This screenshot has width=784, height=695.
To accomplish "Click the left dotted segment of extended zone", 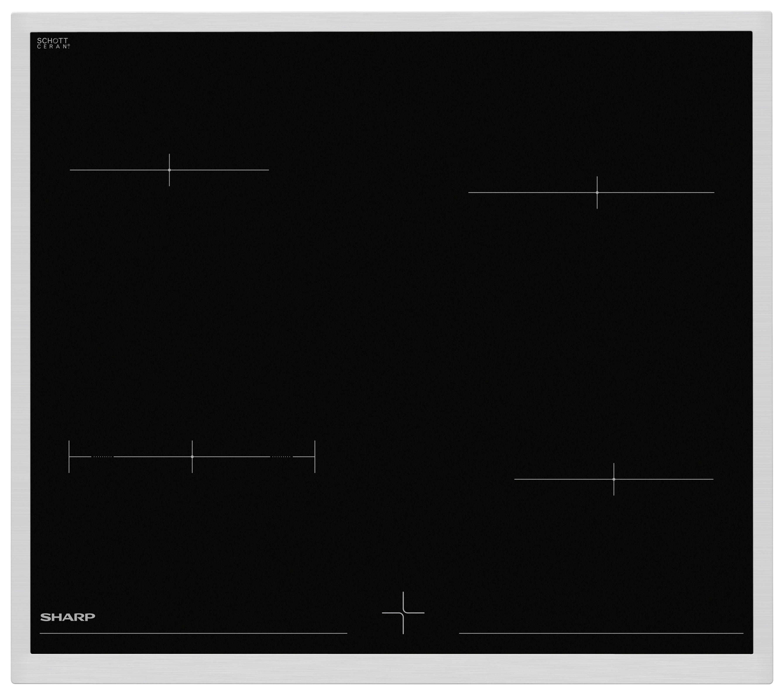I will pos(103,457).
